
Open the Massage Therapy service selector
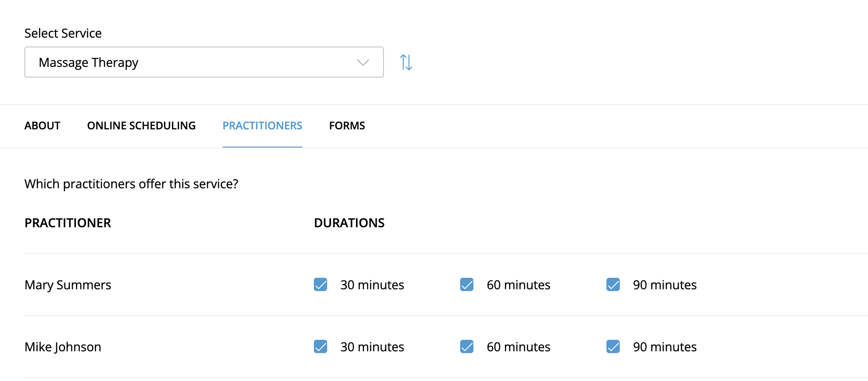pyautogui.click(x=204, y=62)
